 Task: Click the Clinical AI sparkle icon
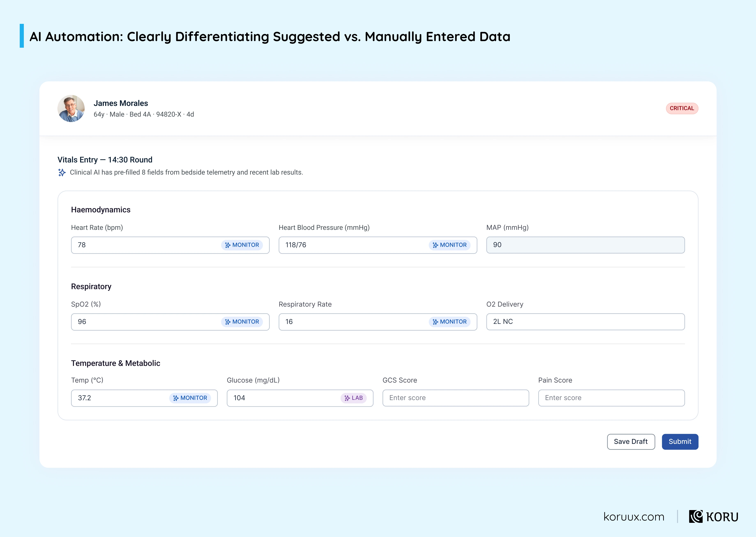tap(62, 172)
